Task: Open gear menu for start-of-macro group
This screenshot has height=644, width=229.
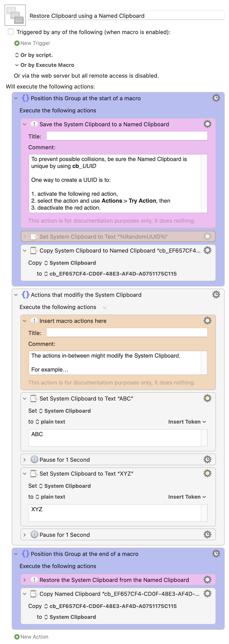Action: [216, 98]
